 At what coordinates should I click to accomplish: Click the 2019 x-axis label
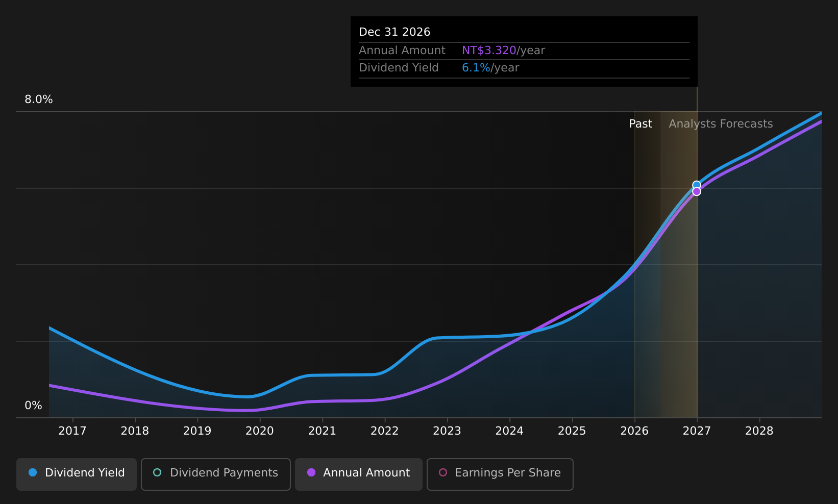click(x=197, y=431)
